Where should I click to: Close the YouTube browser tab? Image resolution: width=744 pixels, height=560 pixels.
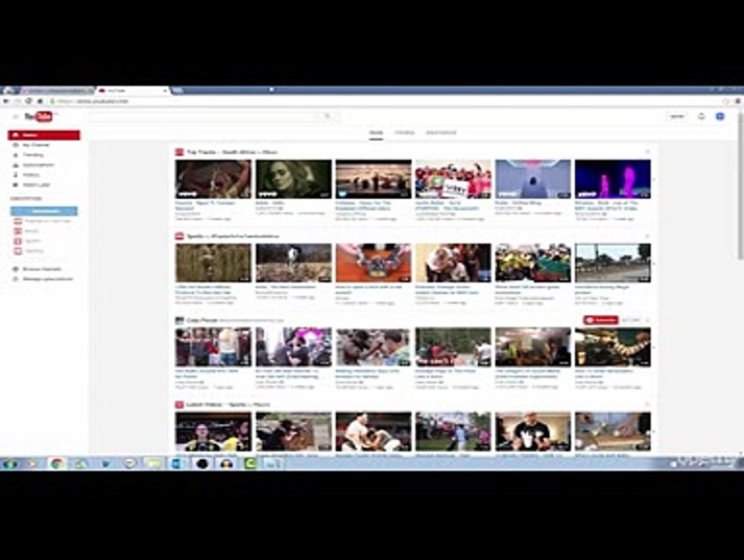pyautogui.click(x=165, y=90)
